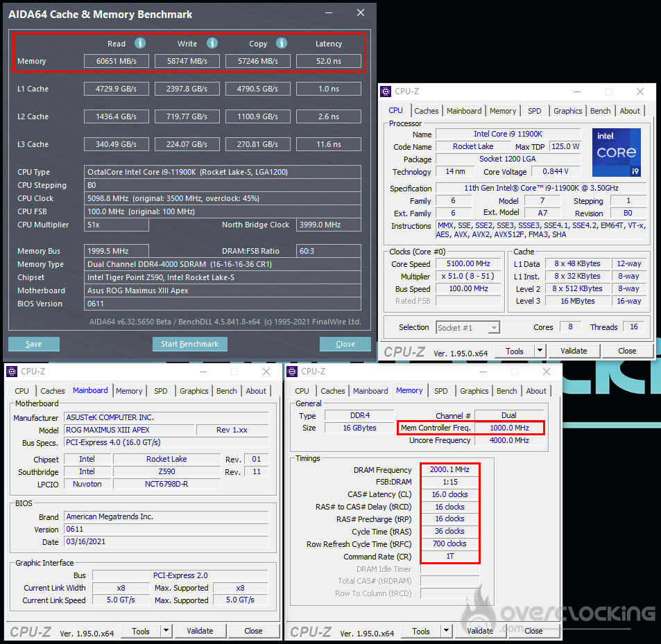Switch to Memory tab in CPU-Z CPU window

click(503, 111)
